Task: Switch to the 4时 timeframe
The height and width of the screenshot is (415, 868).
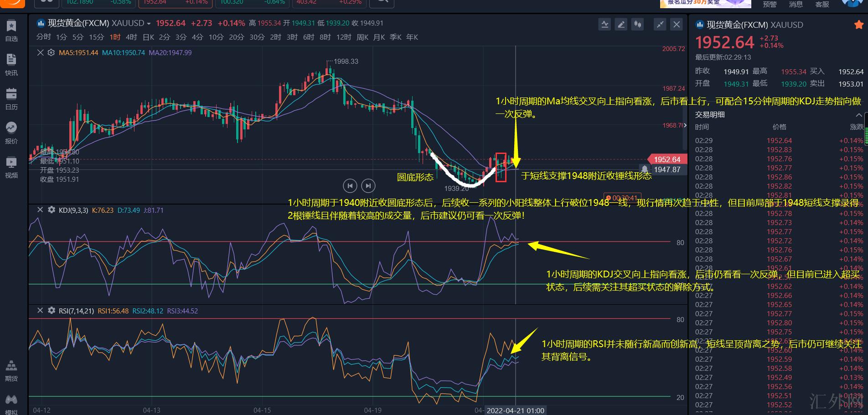Action: (x=131, y=37)
